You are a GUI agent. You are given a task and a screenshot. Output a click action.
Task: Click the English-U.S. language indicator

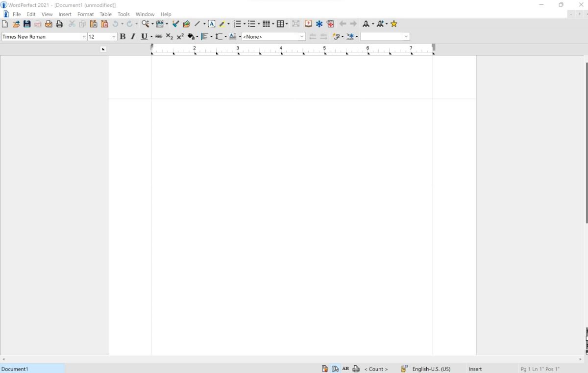click(432, 369)
